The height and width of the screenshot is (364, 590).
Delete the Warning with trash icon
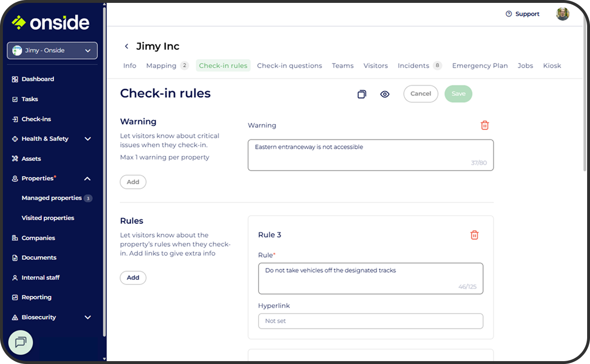485,125
